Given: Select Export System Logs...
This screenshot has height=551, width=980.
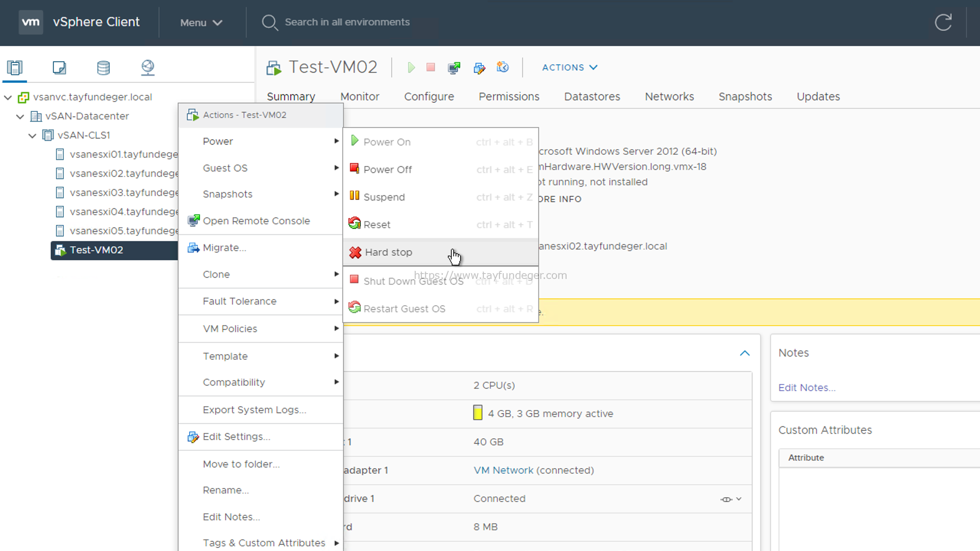Looking at the screenshot, I should pos(260,410).
